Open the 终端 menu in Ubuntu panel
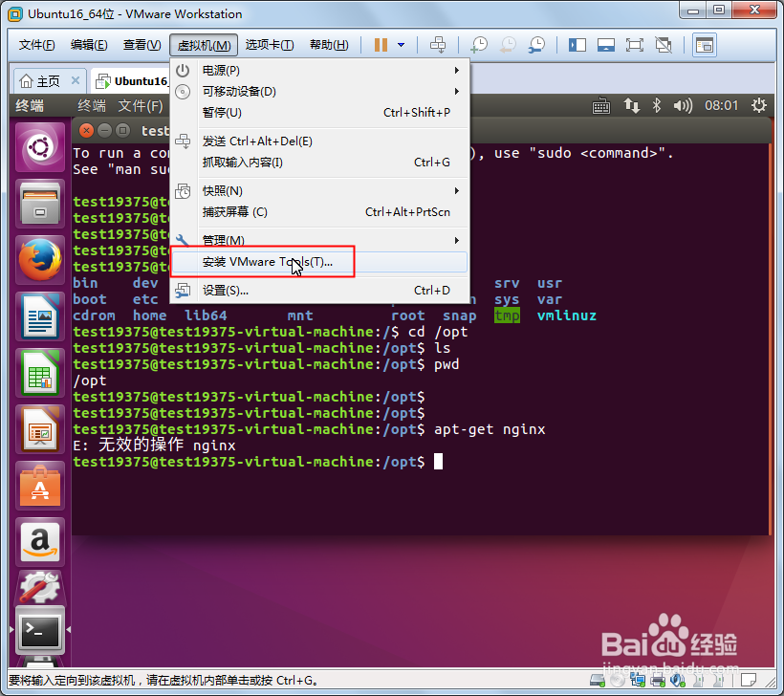The width and height of the screenshot is (784, 696). click(92, 105)
